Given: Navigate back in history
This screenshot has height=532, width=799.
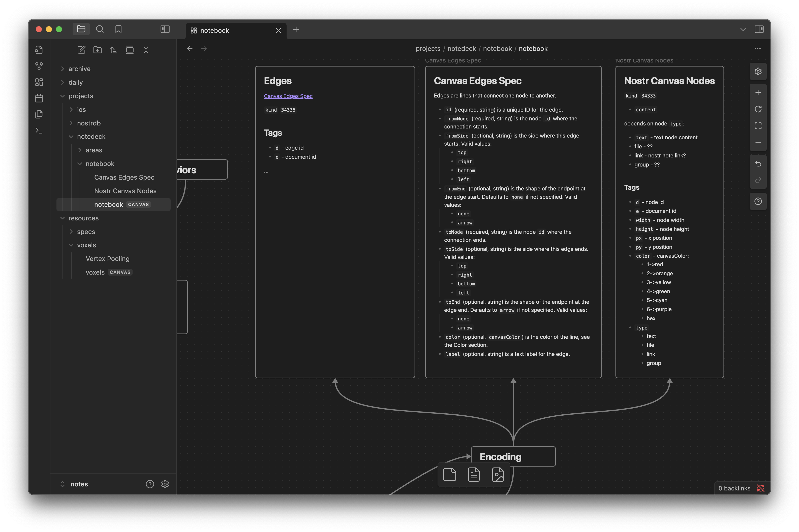Looking at the screenshot, I should coord(190,49).
